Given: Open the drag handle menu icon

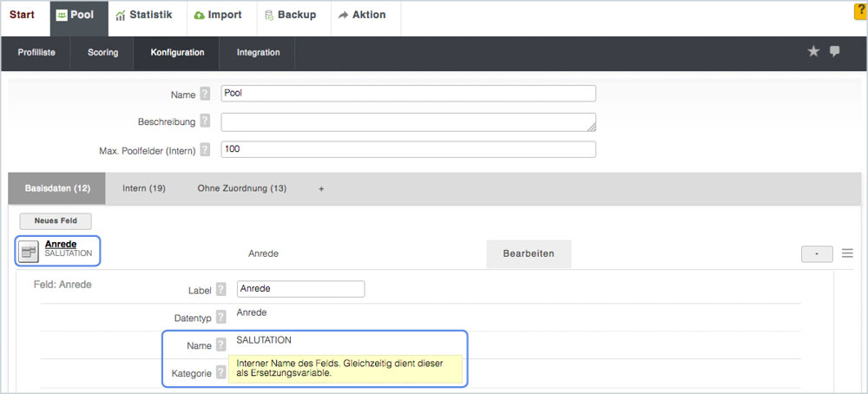Looking at the screenshot, I should pos(847,253).
